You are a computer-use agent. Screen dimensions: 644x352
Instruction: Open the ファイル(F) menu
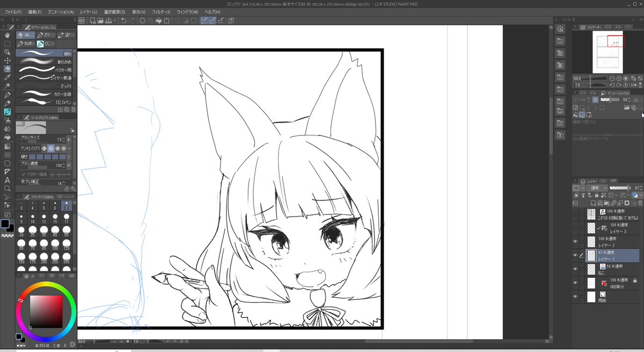(x=13, y=12)
